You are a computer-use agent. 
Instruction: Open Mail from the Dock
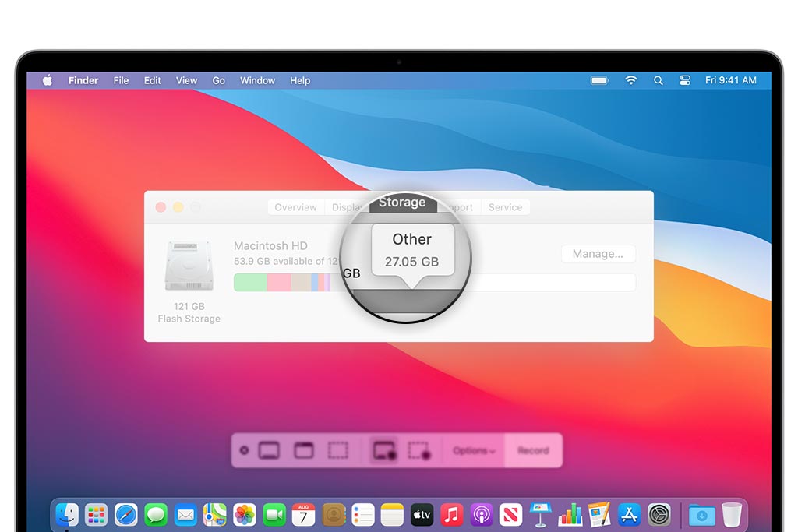point(185,515)
